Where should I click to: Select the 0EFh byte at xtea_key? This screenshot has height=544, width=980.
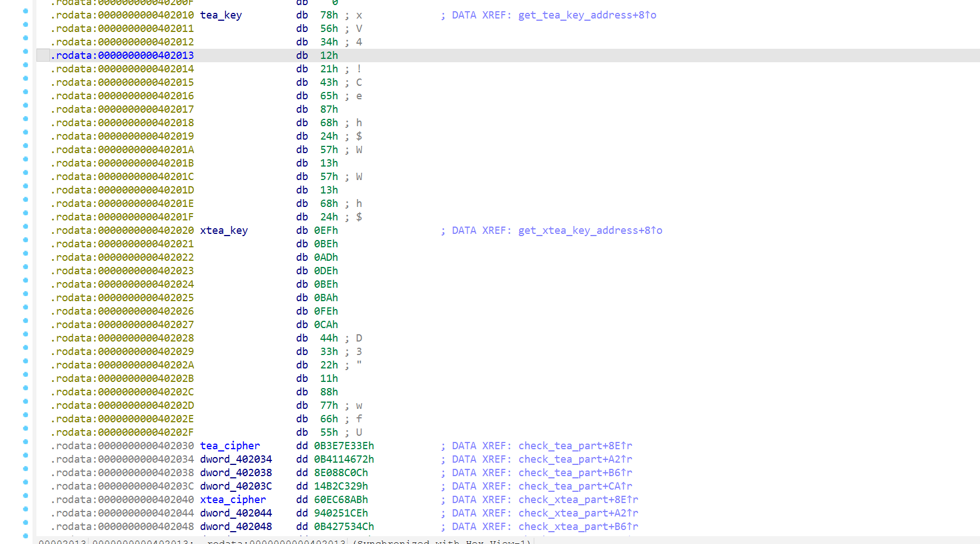point(326,230)
